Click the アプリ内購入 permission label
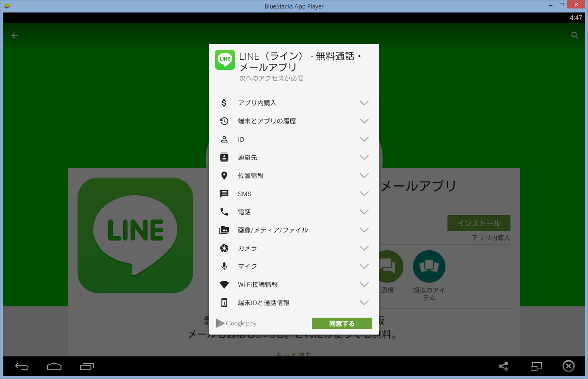This screenshot has height=379, width=588. (257, 103)
